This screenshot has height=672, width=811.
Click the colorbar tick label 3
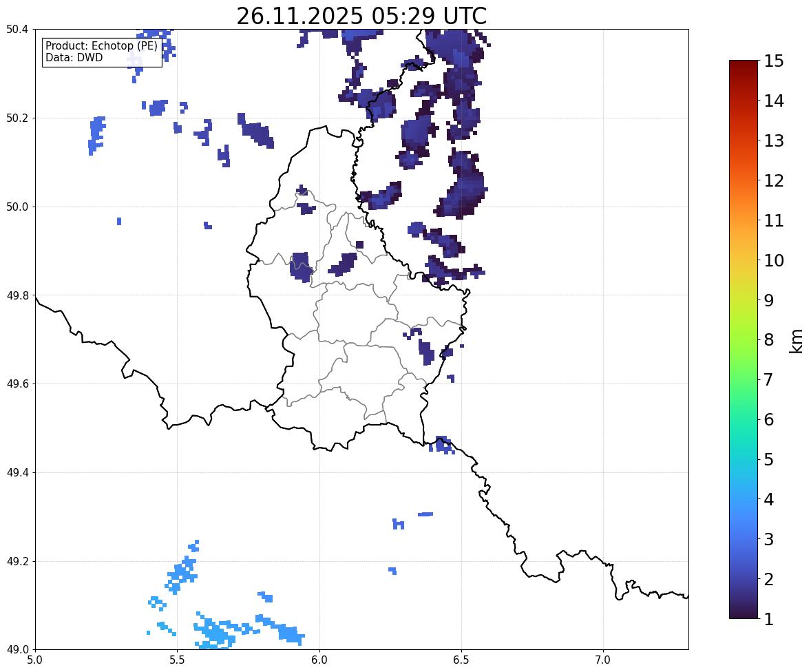pyautogui.click(x=769, y=539)
